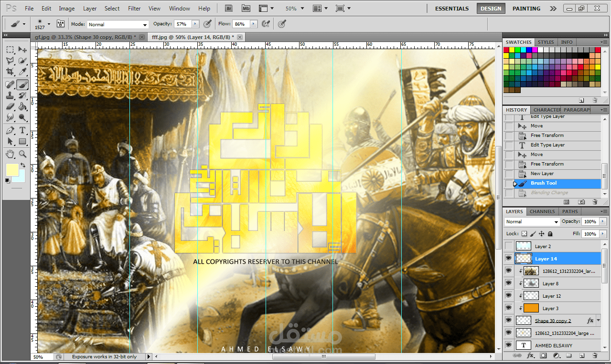Hide Layer 3 using its eye icon

click(x=508, y=308)
